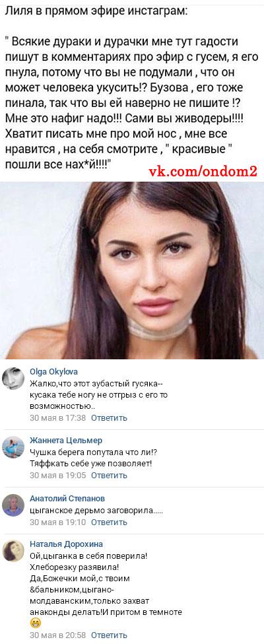
Task: Reply to Анатолий Степанов's comment
Action: [x=109, y=522]
